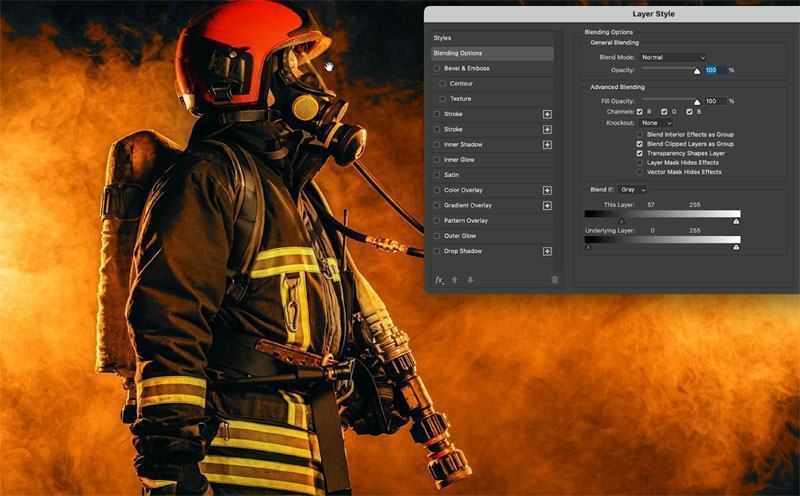Expand the Knockout dropdown
Viewport: 800px width, 496px height.
pyautogui.click(x=656, y=123)
